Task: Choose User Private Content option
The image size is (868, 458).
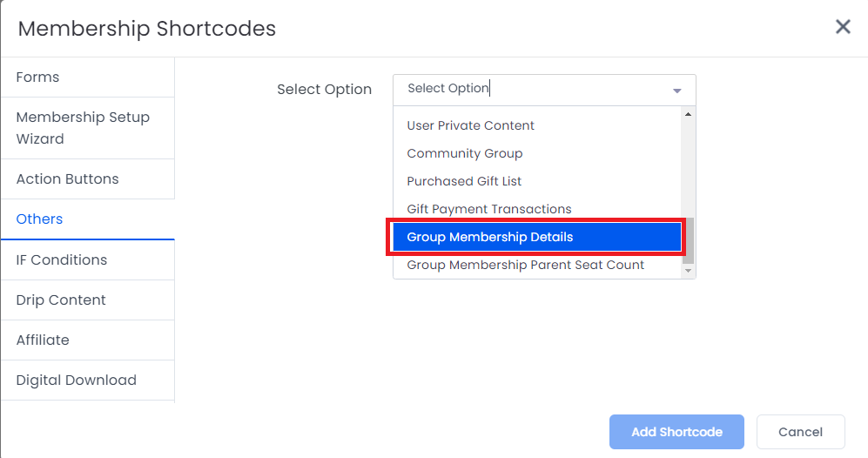Action: [x=471, y=126]
